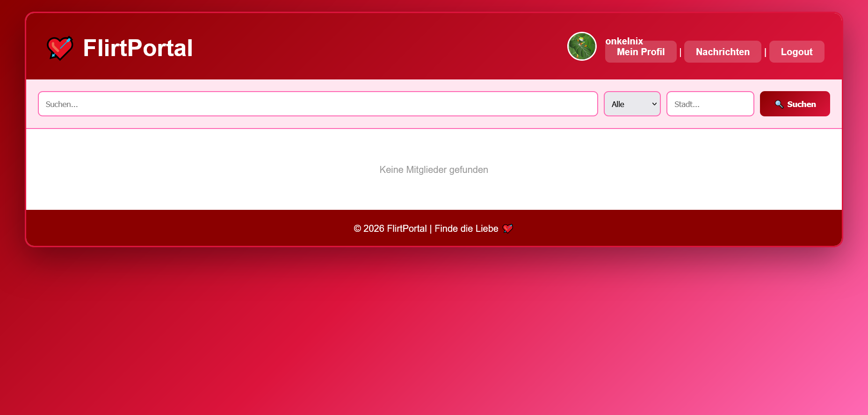Viewport: 868px width, 415px height.
Task: Click the heart-with-arrow logo icon
Action: pos(60,48)
